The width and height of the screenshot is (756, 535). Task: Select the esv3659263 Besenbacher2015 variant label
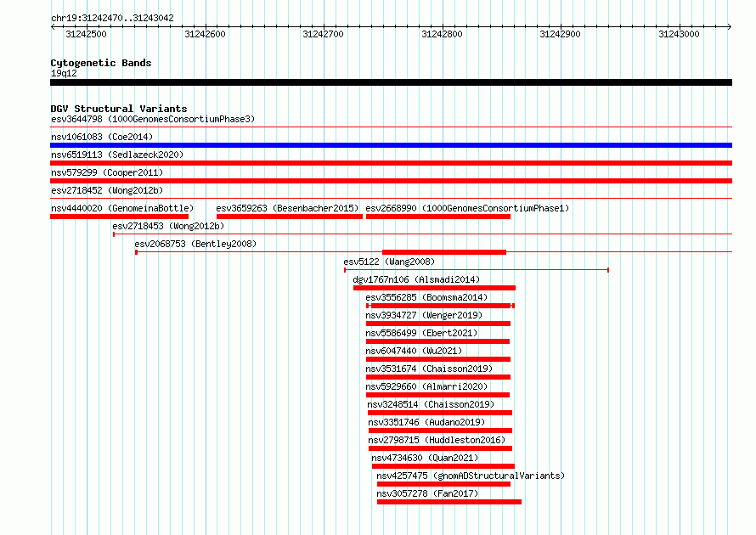[x=287, y=208]
